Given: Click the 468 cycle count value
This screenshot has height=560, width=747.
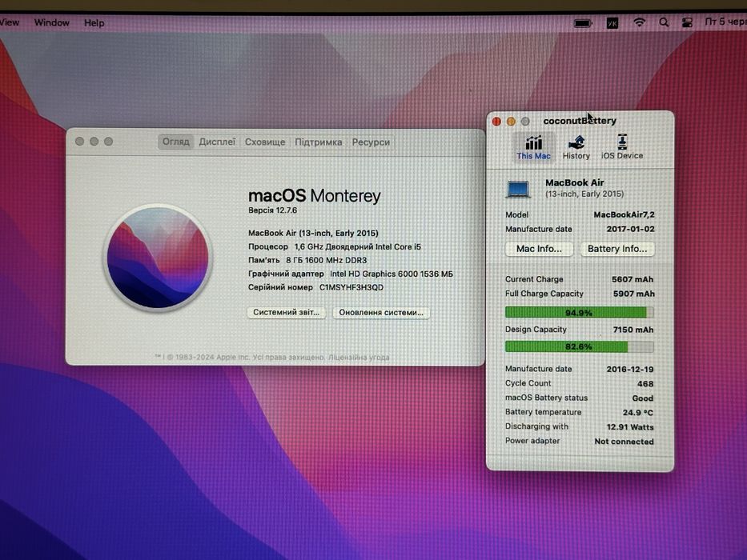Looking at the screenshot, I should tap(645, 384).
